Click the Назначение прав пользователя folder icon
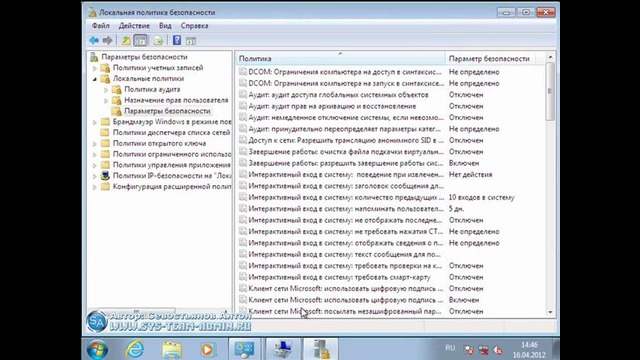The height and width of the screenshot is (360, 640). (x=117, y=100)
